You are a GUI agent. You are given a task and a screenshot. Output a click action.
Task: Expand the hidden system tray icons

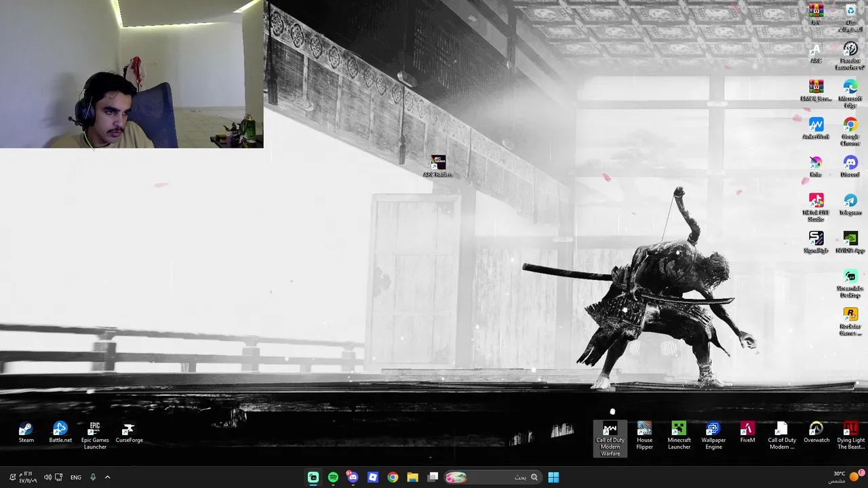pos(107,477)
